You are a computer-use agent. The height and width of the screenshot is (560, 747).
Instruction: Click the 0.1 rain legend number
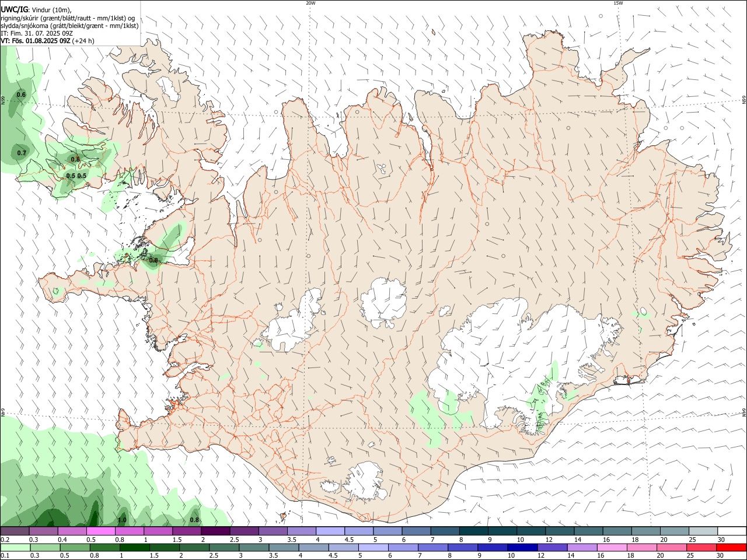(5, 555)
